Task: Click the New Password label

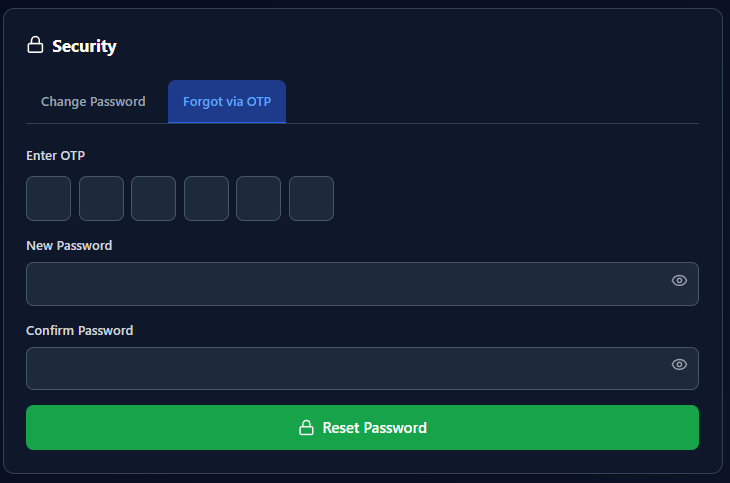Action: point(69,245)
